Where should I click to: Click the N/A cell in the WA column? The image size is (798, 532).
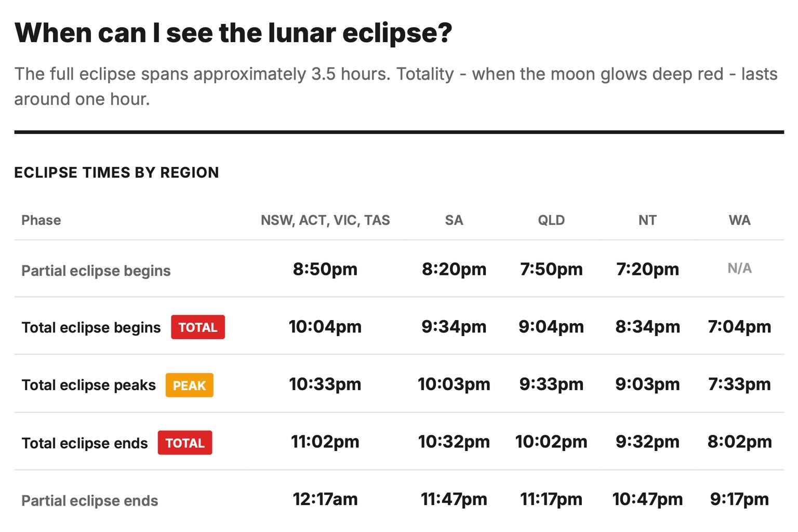pos(739,269)
